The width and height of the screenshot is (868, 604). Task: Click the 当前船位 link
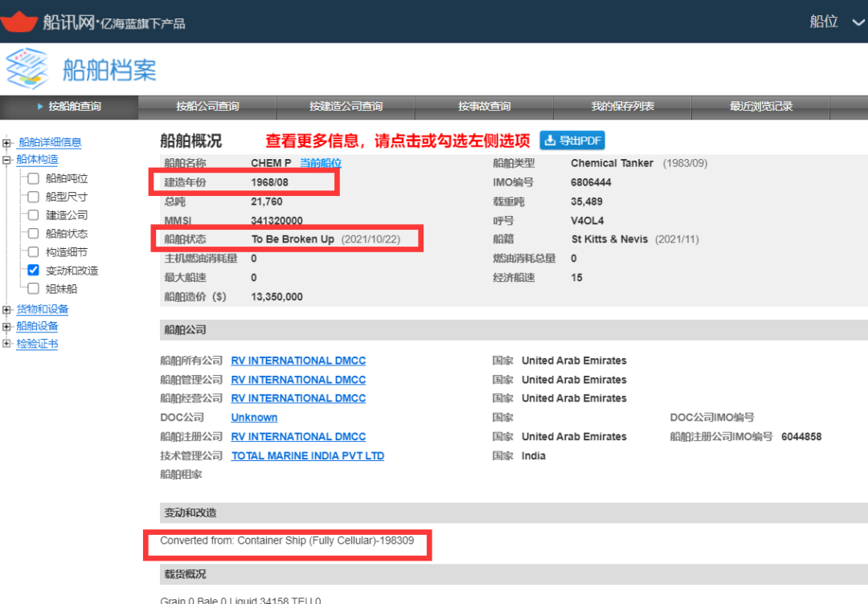(321, 163)
